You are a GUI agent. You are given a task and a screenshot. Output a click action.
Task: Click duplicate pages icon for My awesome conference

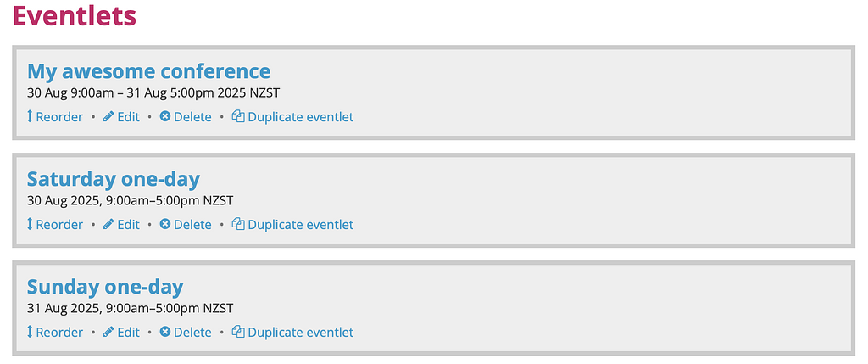tap(238, 117)
